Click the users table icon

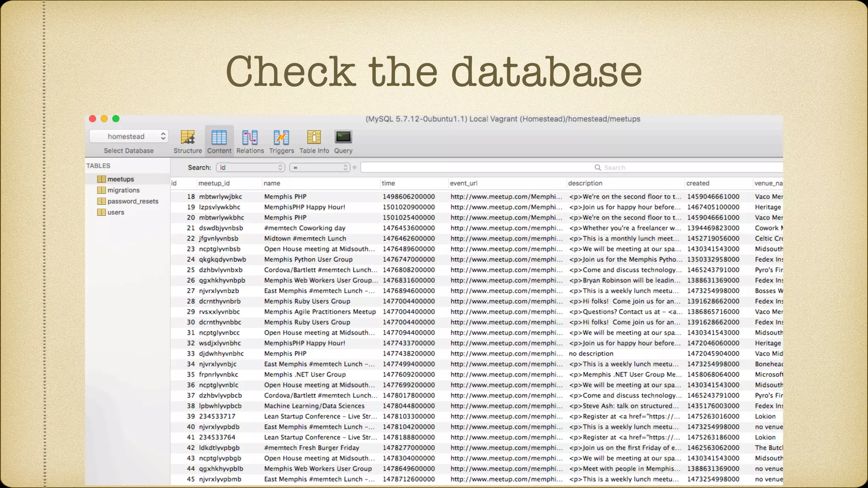click(101, 212)
